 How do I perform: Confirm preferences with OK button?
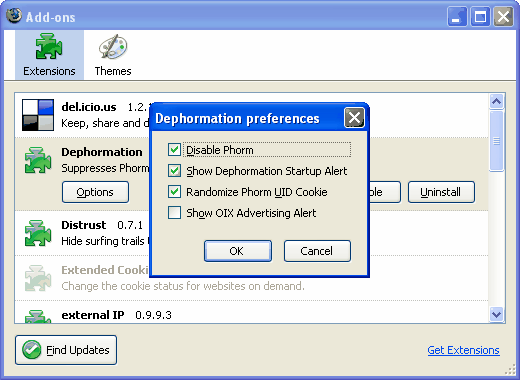pos(238,251)
